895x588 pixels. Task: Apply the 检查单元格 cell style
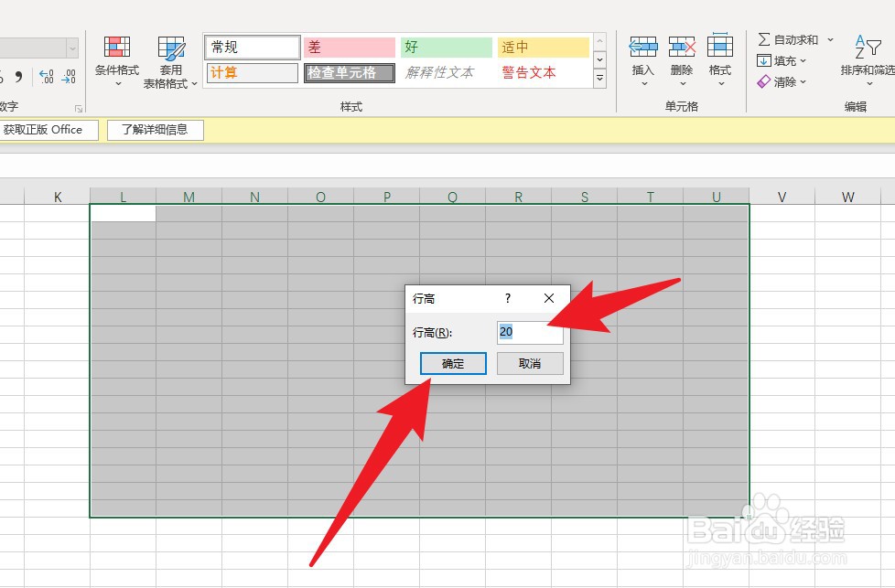[350, 73]
